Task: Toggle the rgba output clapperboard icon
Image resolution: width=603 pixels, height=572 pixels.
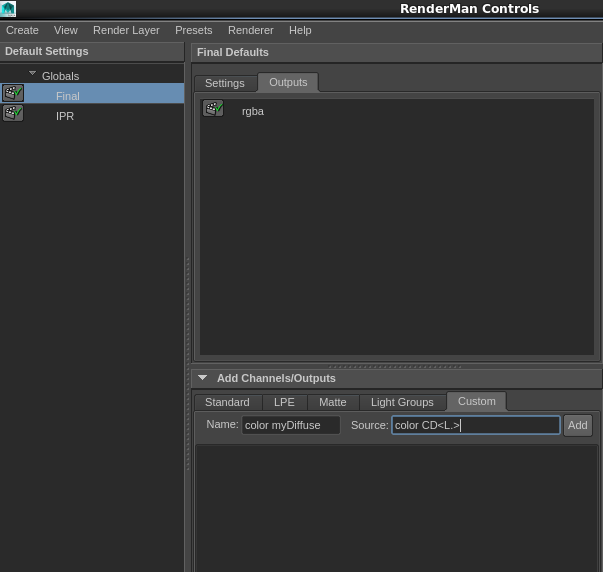Action: click(x=213, y=108)
